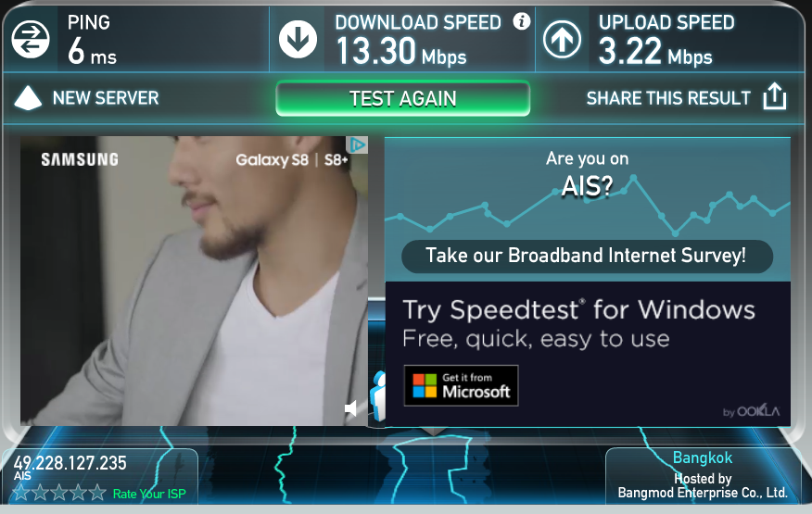Click the share export icon
The image size is (812, 514).
775,96
